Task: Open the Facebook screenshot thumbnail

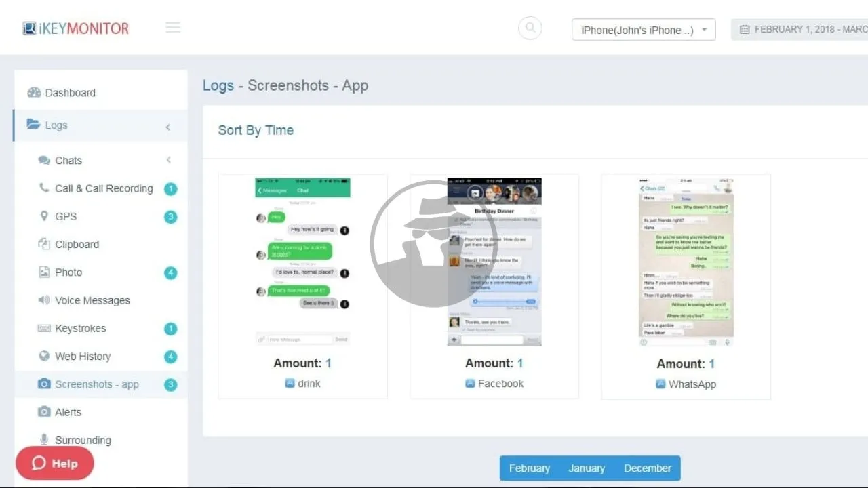Action: point(494,262)
